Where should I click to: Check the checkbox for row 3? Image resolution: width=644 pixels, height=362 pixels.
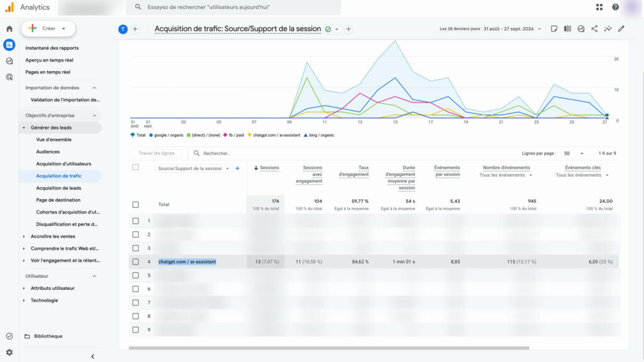136,248
